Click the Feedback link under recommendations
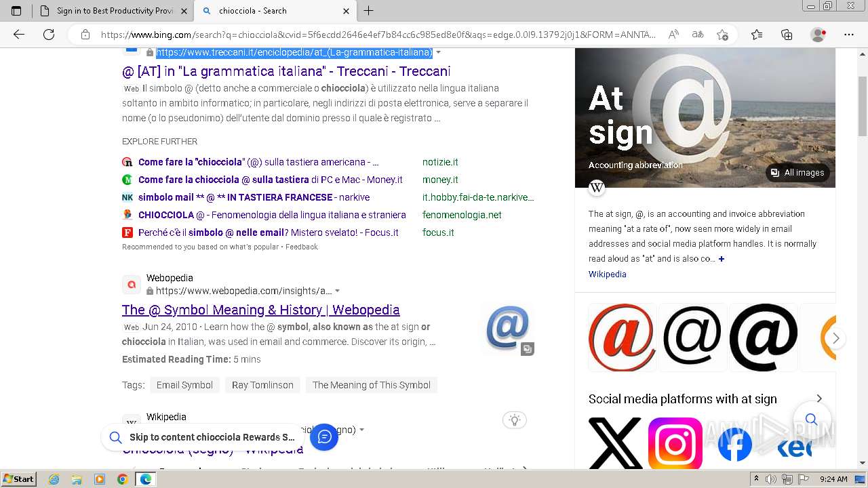The image size is (868, 488). click(x=302, y=247)
